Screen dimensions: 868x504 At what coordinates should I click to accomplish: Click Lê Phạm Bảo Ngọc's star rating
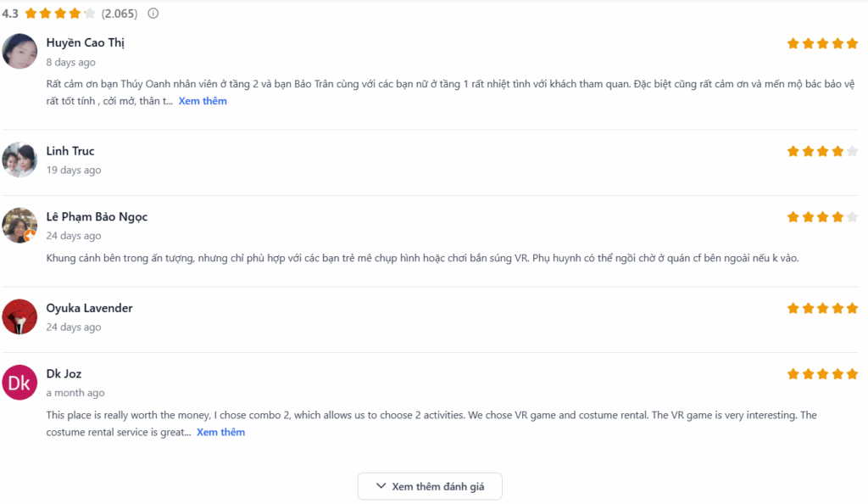pyautogui.click(x=822, y=217)
